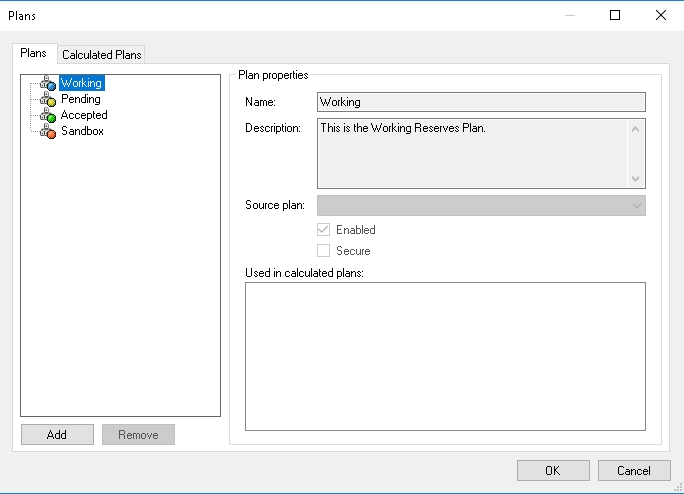Click description scrollbar up arrow

click(636, 129)
